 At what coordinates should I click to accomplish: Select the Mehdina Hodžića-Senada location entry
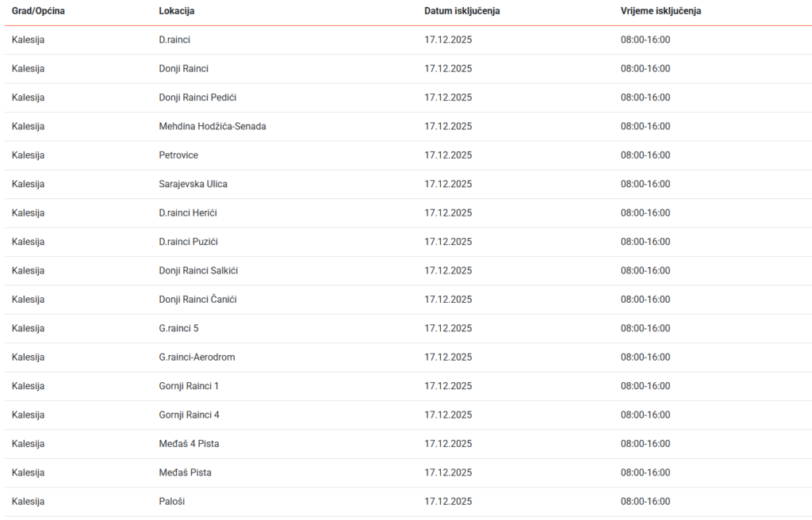[213, 126]
